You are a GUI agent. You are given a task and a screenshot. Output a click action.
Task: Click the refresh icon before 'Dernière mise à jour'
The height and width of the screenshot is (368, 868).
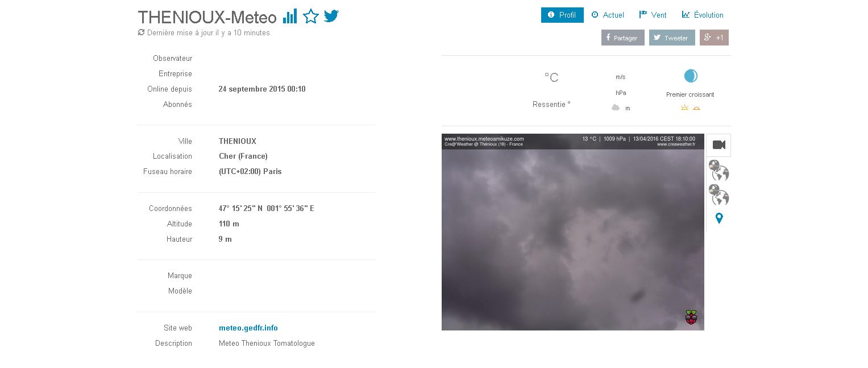(x=141, y=32)
